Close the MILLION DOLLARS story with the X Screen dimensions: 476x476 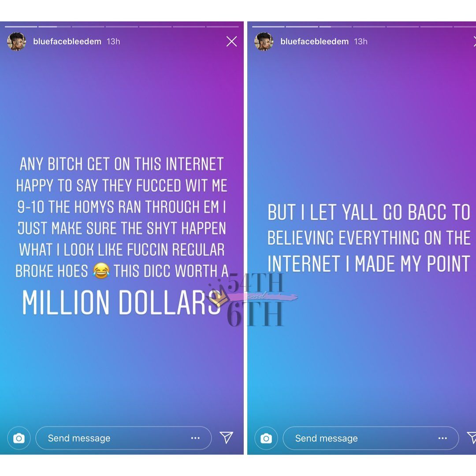point(232,41)
